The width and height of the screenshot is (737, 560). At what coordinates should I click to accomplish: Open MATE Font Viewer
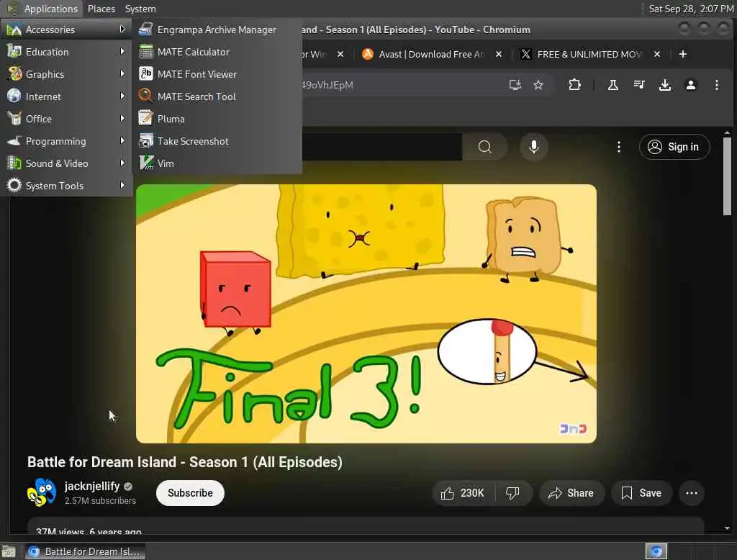click(x=217, y=74)
